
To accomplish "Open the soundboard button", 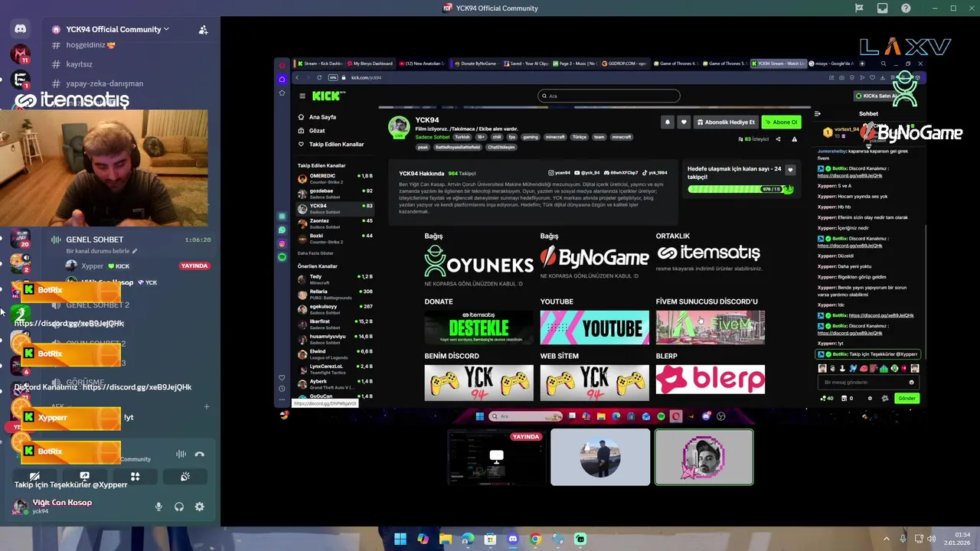I will 185,476.
